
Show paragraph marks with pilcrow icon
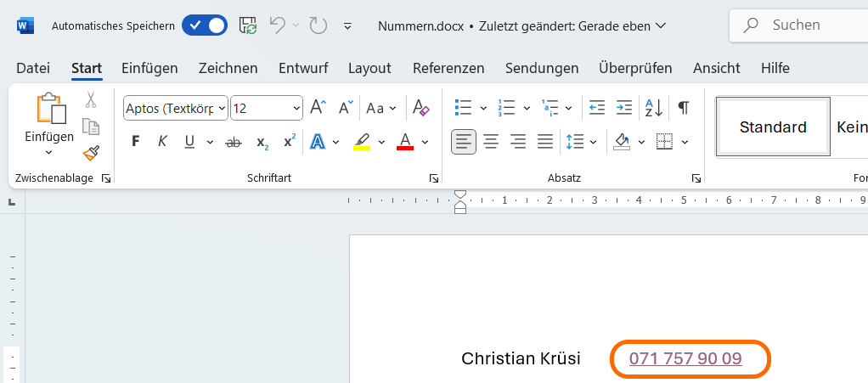click(683, 108)
